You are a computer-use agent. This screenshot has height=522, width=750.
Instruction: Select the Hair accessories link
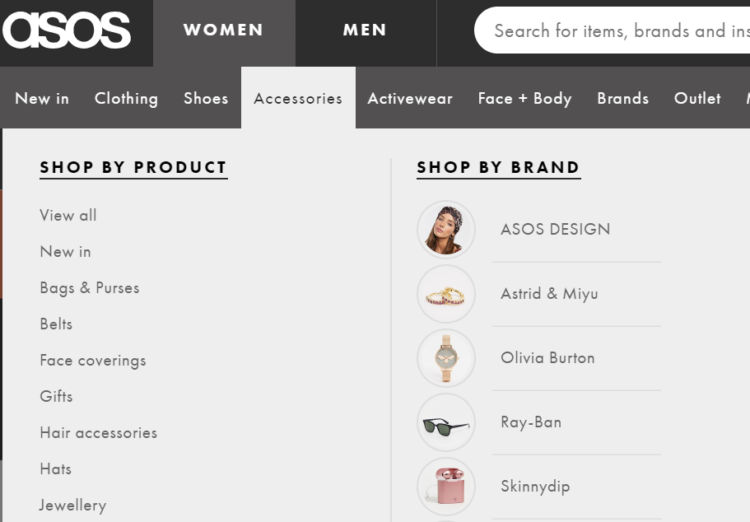(98, 433)
